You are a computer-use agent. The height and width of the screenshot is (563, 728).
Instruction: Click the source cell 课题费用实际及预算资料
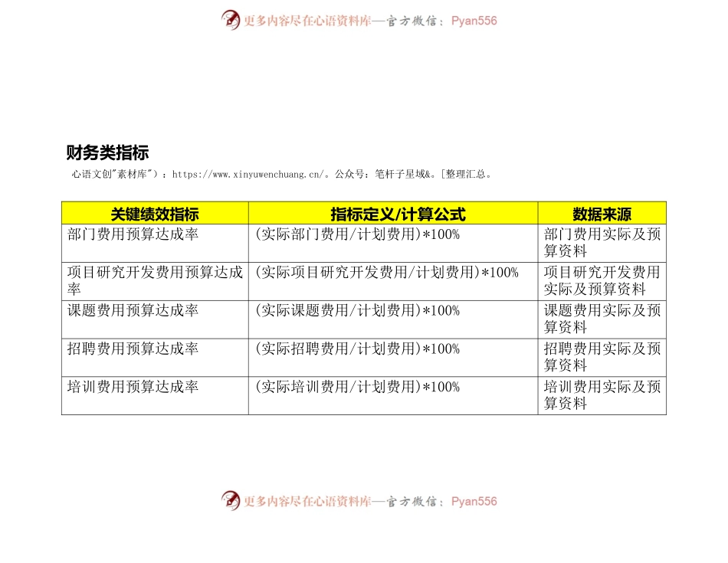(x=602, y=319)
